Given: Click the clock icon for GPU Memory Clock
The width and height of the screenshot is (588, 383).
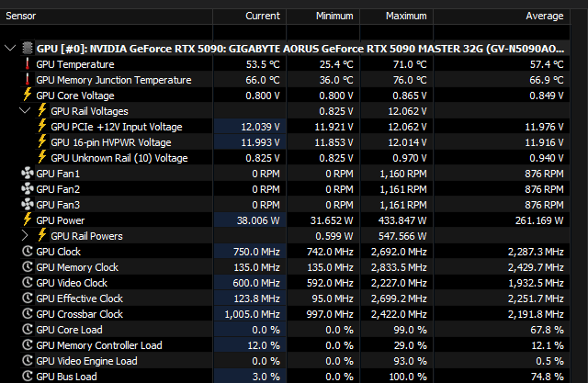Looking at the screenshot, I should (x=28, y=267).
